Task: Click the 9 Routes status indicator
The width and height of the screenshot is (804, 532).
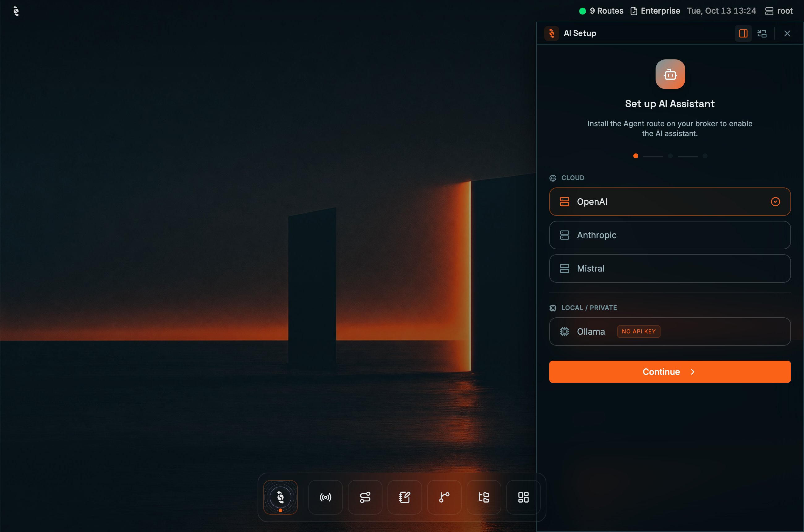Action: 601,11
